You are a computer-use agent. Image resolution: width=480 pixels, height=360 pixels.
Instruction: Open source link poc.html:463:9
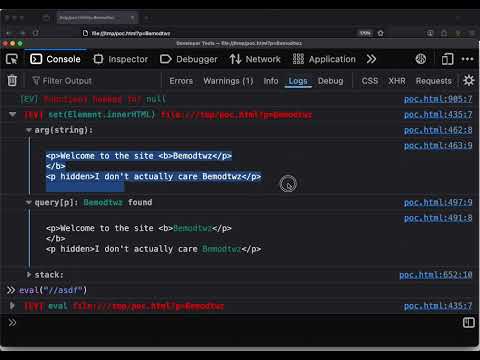point(438,145)
